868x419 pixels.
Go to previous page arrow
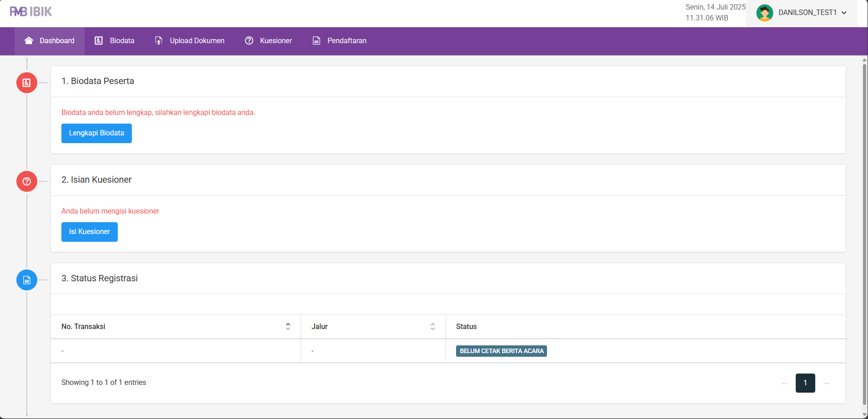tap(784, 383)
